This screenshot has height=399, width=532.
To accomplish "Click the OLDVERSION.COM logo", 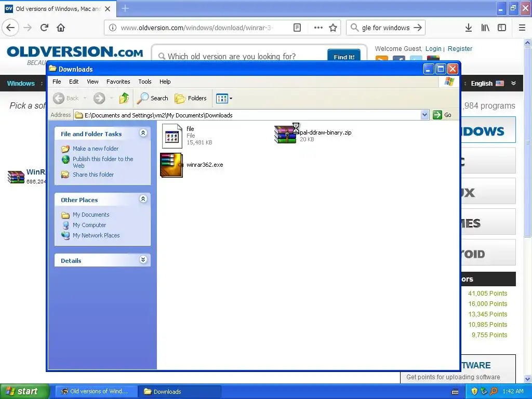I will [75, 52].
